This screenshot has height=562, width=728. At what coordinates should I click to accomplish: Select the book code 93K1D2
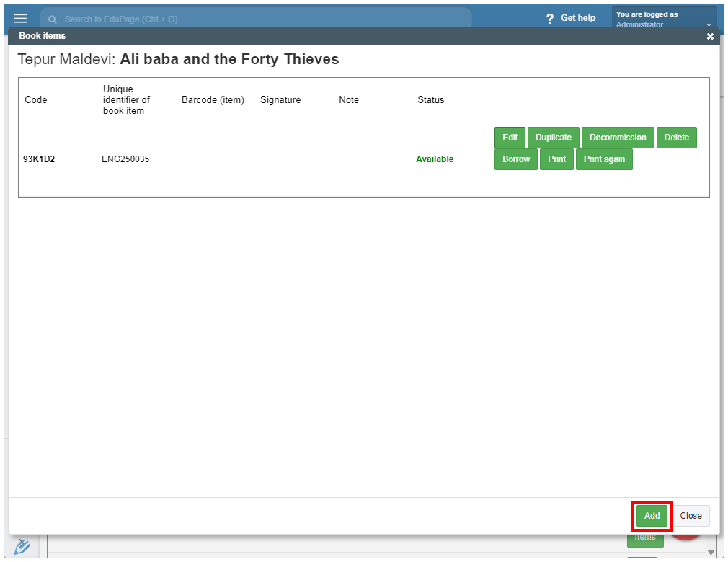click(39, 159)
